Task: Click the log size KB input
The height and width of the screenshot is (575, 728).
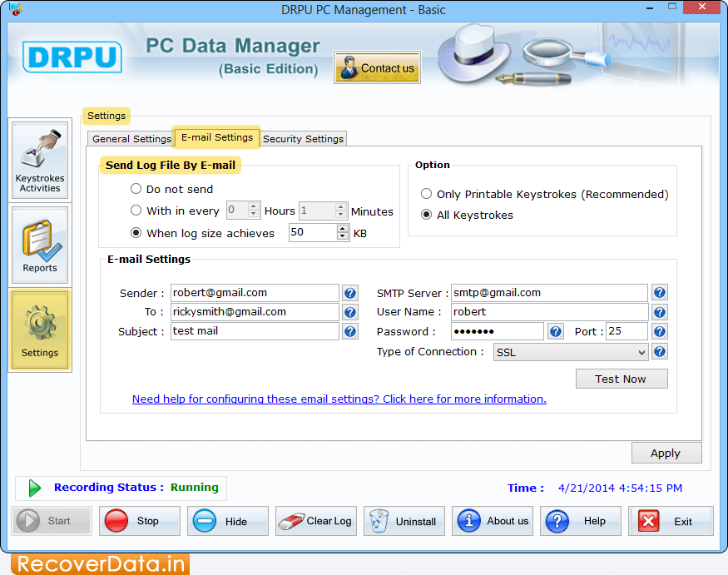Action: point(314,232)
